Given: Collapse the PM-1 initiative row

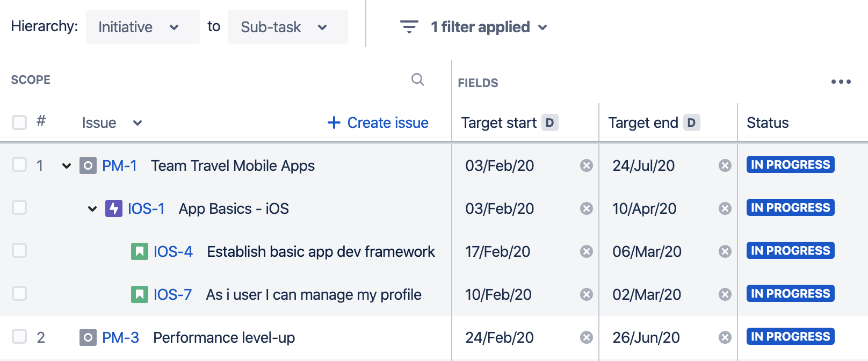Looking at the screenshot, I should click(x=67, y=165).
